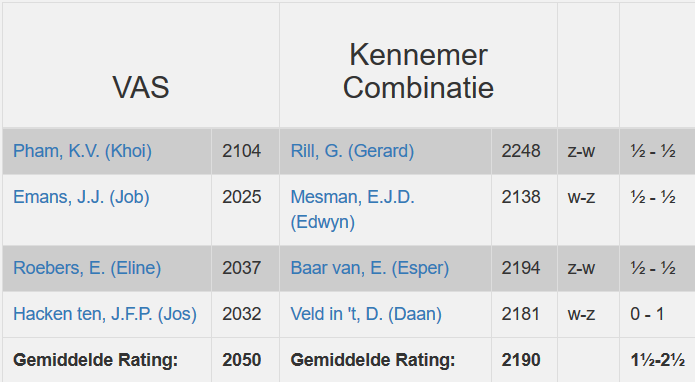Image resolution: width=695 pixels, height=382 pixels.
Task: Open player link Emans, J.J. (Job)
Action: (81, 197)
